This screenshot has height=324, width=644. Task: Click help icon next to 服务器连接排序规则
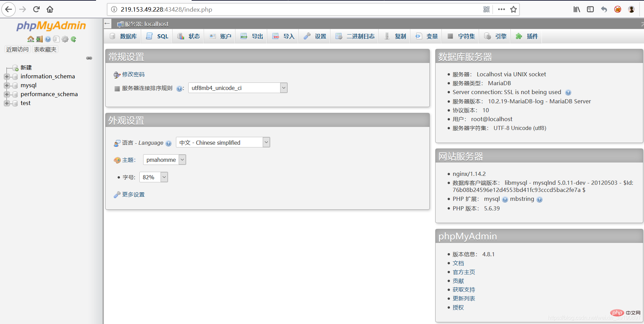[179, 89]
